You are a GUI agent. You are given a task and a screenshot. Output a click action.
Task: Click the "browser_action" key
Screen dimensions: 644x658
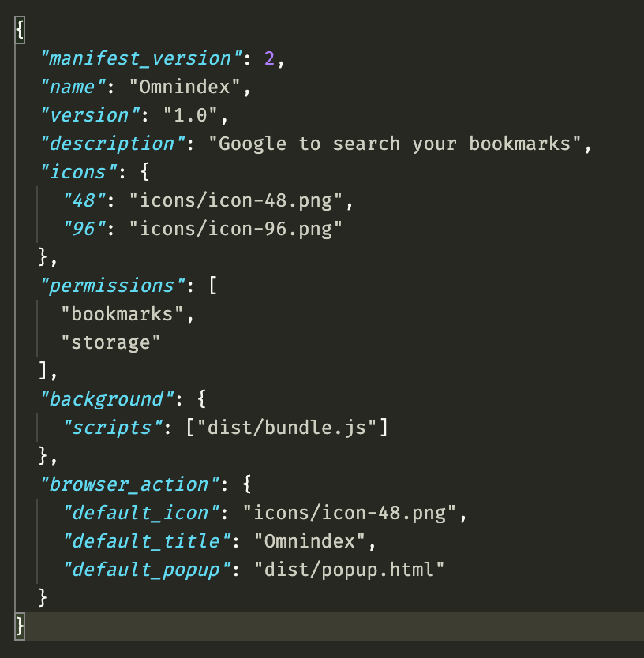(129, 484)
